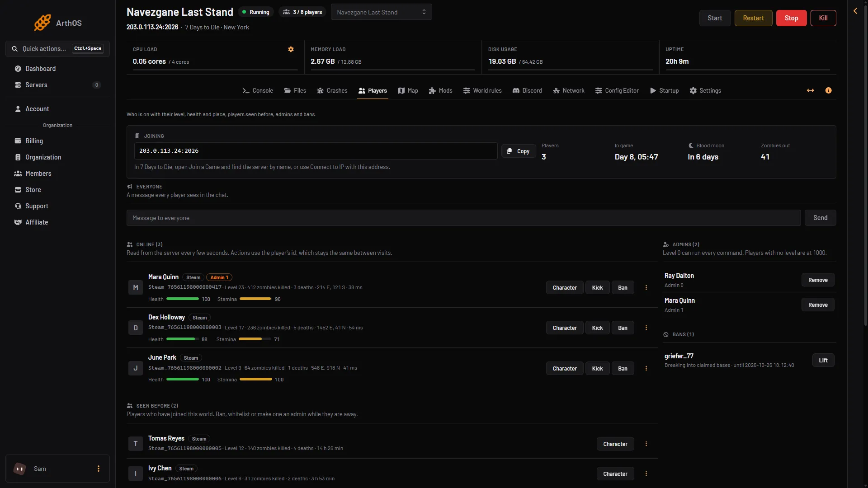
Task: Click the orange info circle icon
Action: pyautogui.click(x=828, y=90)
